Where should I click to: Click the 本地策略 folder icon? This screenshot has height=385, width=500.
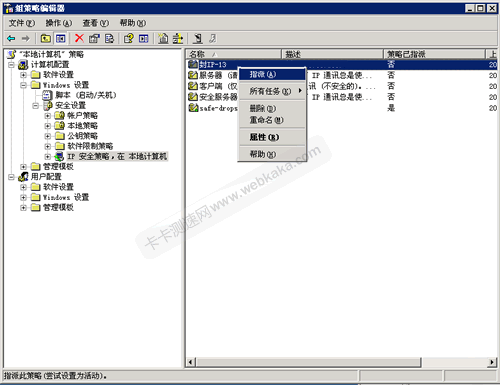click(60, 126)
